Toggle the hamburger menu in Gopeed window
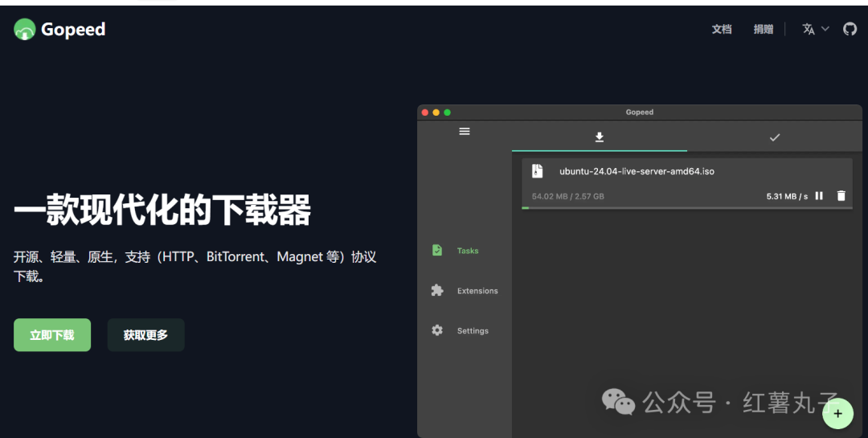Image resolution: width=868 pixels, height=438 pixels. (465, 131)
